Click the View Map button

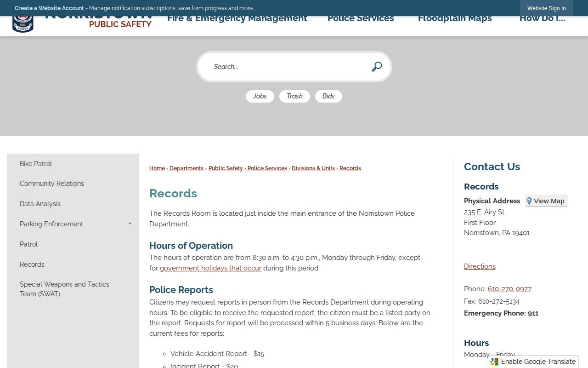click(x=546, y=201)
